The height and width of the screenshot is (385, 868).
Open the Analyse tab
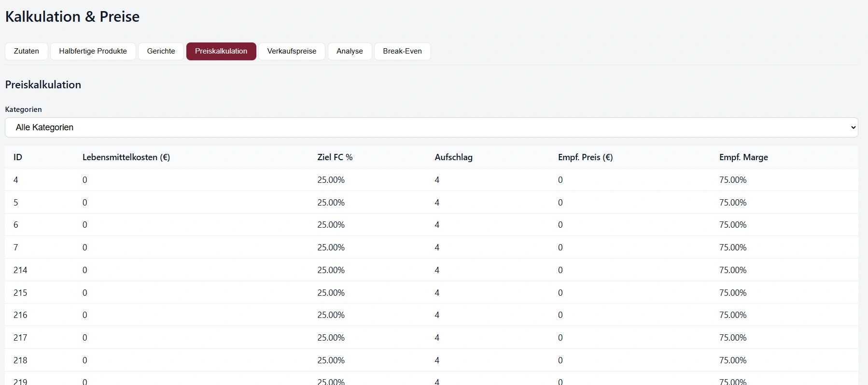click(350, 51)
